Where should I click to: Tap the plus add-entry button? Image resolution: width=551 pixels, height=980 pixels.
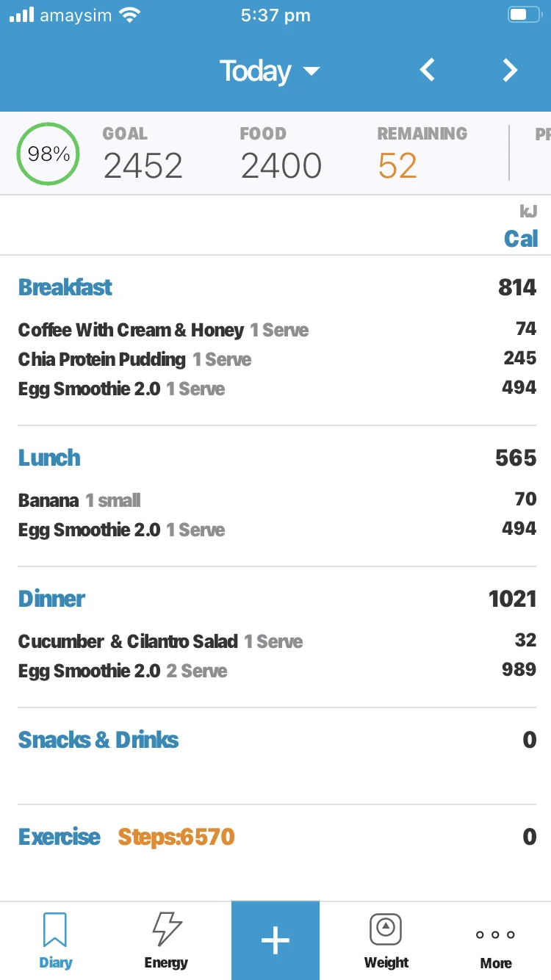pos(275,940)
